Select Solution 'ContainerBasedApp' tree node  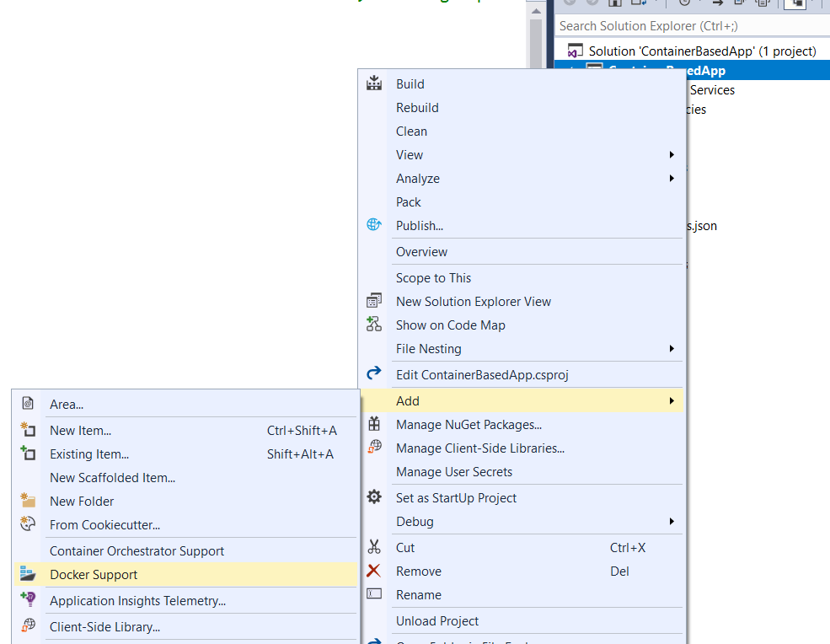click(702, 51)
